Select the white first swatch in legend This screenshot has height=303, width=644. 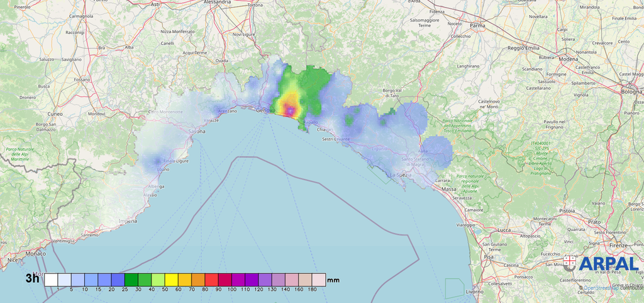(x=51, y=279)
